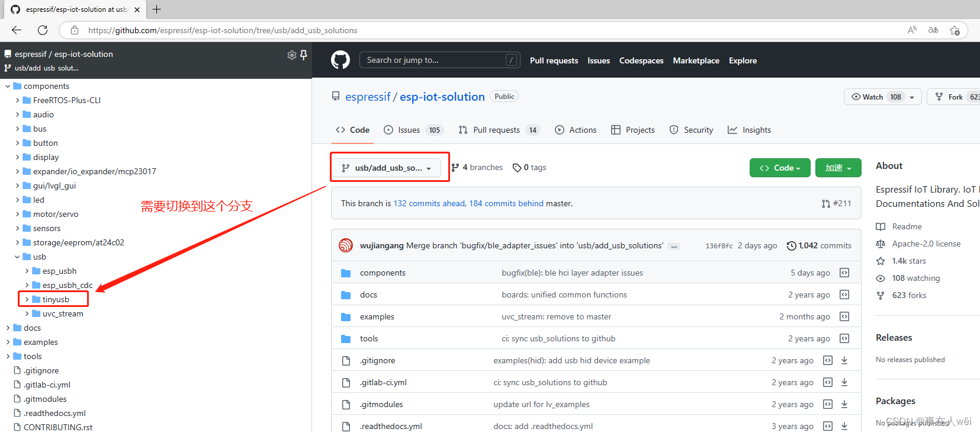Open the green 加速 dropdown
The height and width of the screenshot is (432, 980).
point(838,168)
